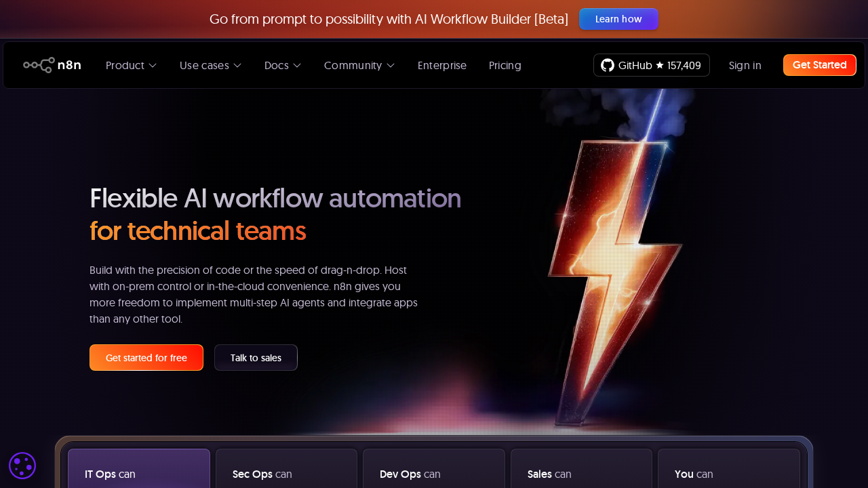Open the Docs dropdown menu
The image size is (868, 488).
(282, 65)
